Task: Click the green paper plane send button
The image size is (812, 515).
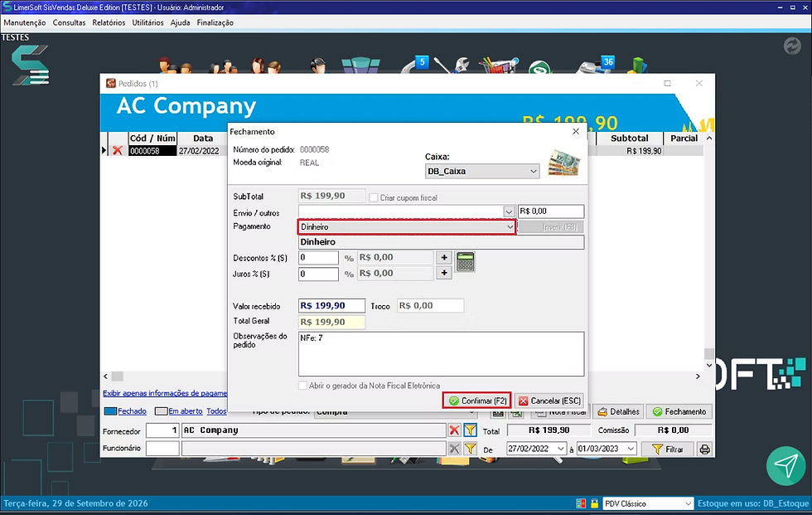Action: click(785, 466)
